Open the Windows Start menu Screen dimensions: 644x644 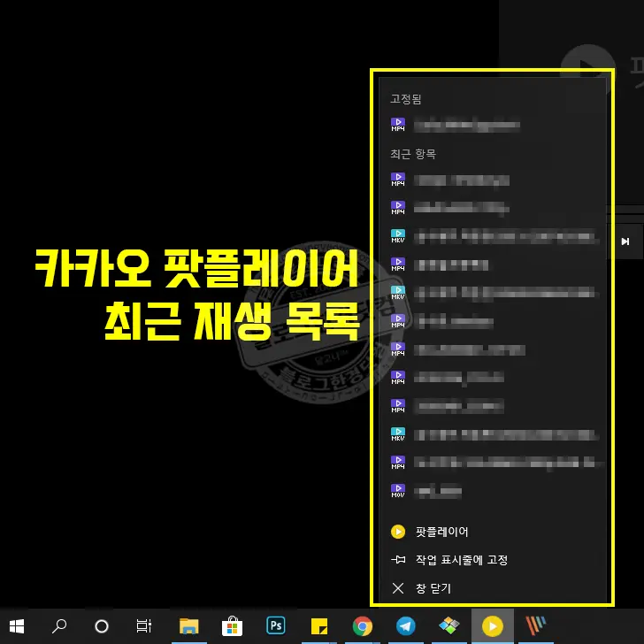(17, 626)
